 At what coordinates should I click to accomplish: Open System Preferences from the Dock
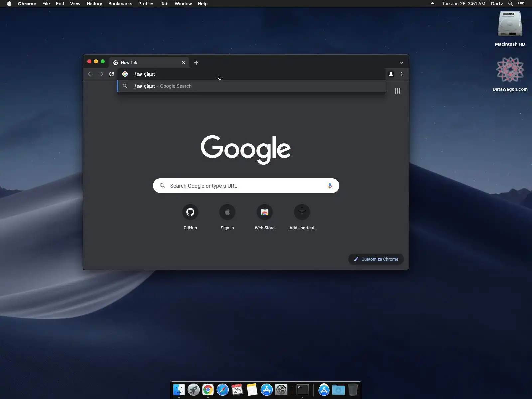click(x=281, y=390)
